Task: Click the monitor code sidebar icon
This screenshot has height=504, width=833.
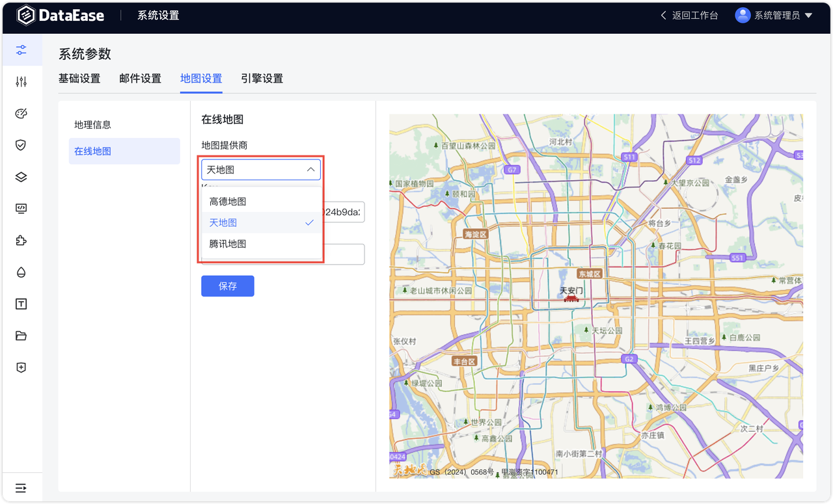Action: point(21,209)
